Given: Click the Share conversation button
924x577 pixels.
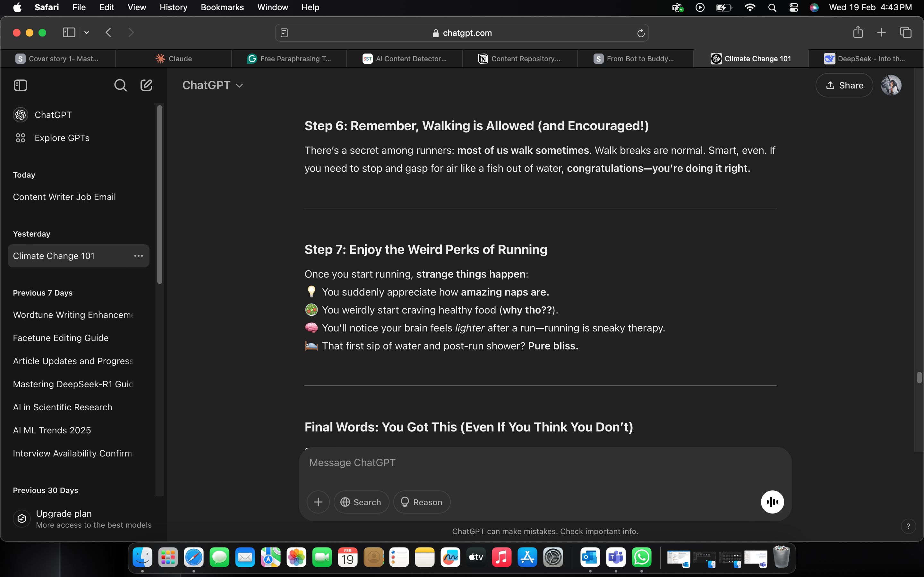Looking at the screenshot, I should 844,85.
